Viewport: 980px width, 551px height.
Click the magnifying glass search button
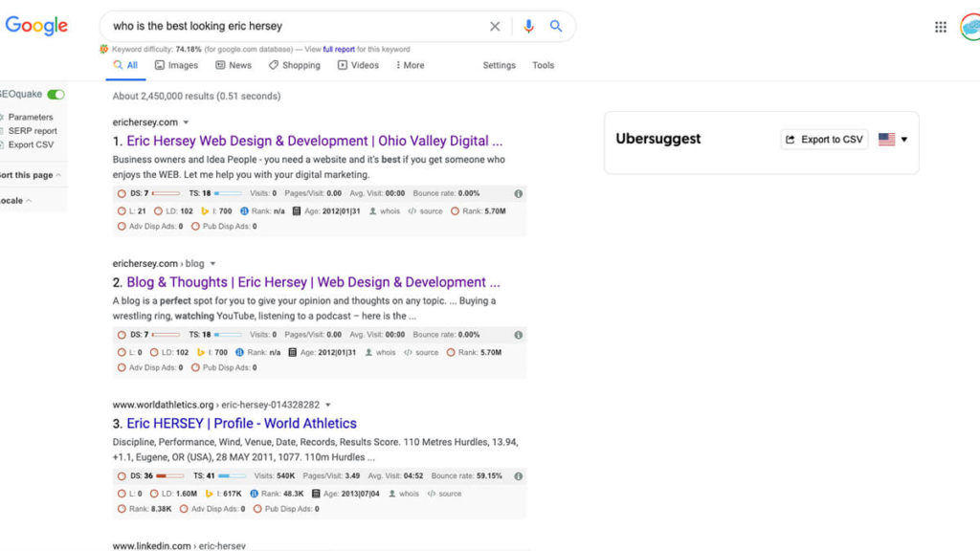click(x=556, y=27)
